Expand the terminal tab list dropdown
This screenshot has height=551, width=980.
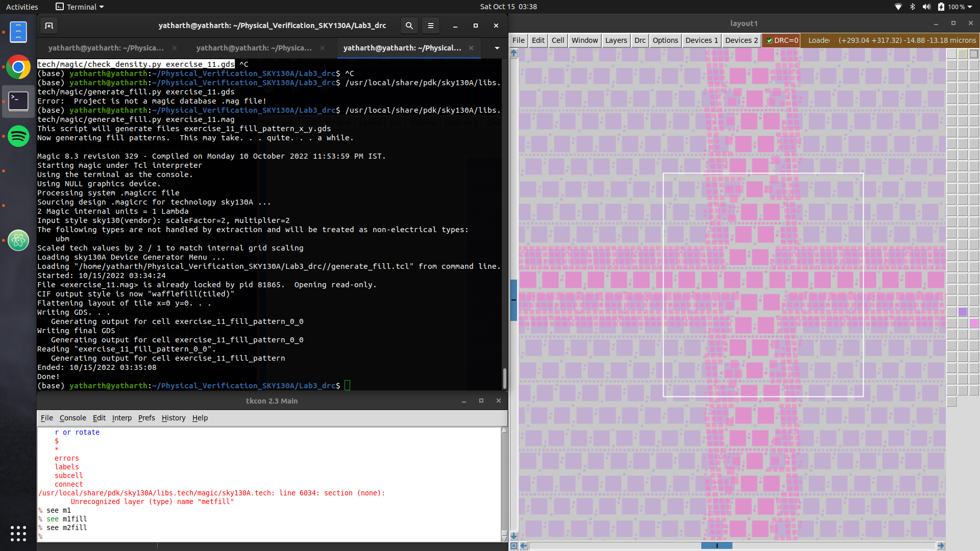coord(497,48)
